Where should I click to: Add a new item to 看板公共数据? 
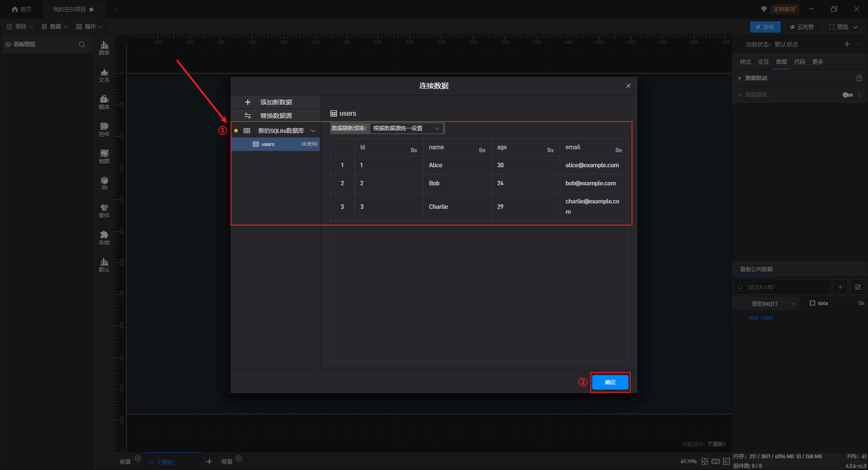point(840,287)
